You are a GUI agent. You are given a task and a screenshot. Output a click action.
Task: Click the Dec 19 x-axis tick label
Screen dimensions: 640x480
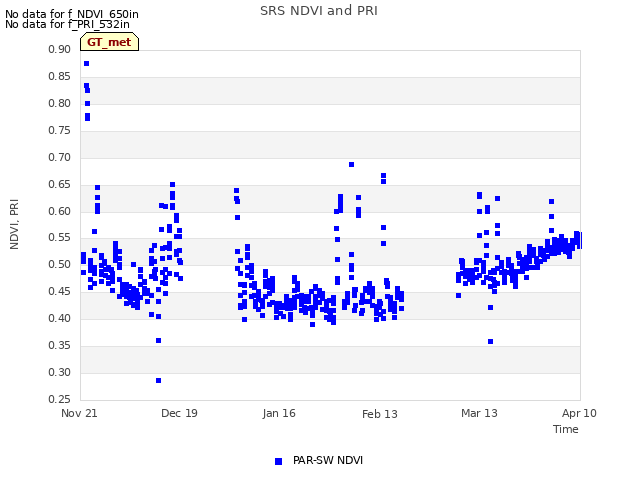pos(179,413)
